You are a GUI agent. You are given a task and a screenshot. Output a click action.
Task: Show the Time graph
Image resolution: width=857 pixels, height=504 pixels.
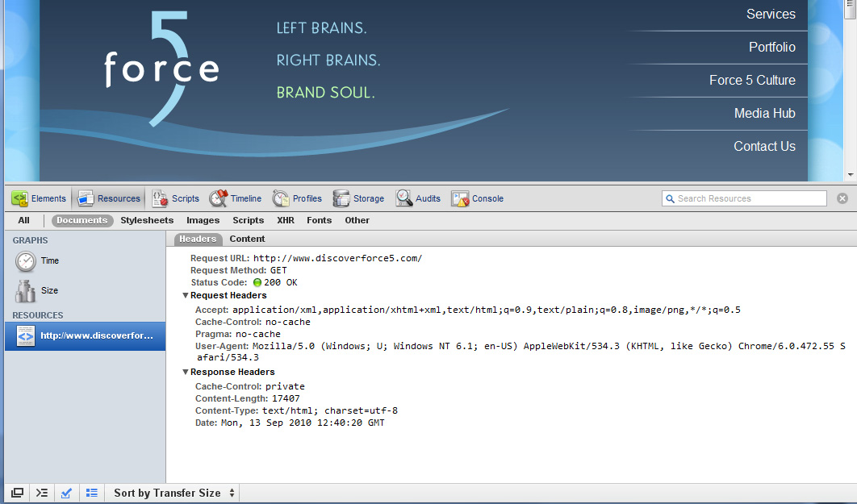(37, 261)
